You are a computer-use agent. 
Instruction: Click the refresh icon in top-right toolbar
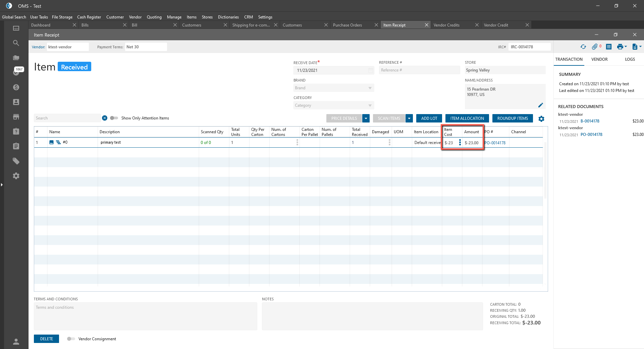tap(583, 47)
